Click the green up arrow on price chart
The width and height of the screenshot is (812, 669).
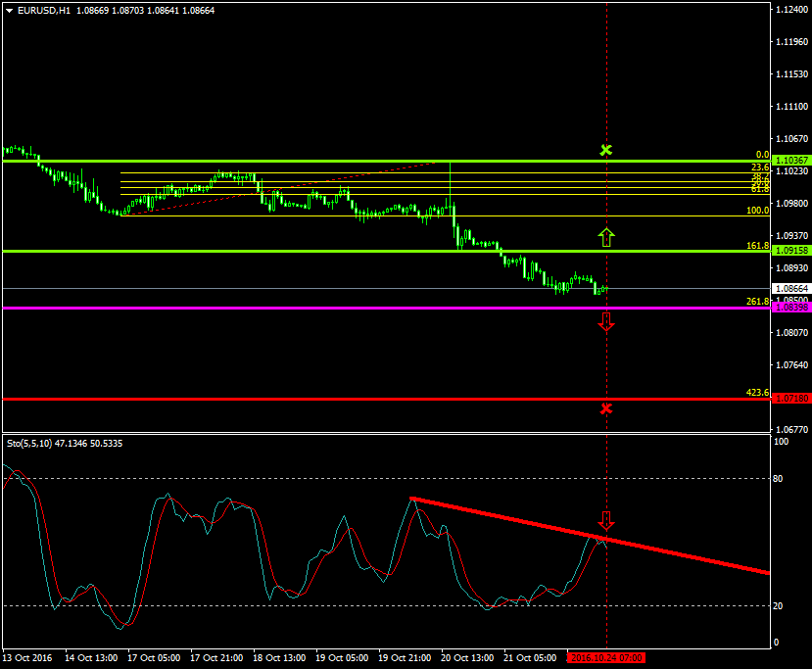(x=606, y=236)
